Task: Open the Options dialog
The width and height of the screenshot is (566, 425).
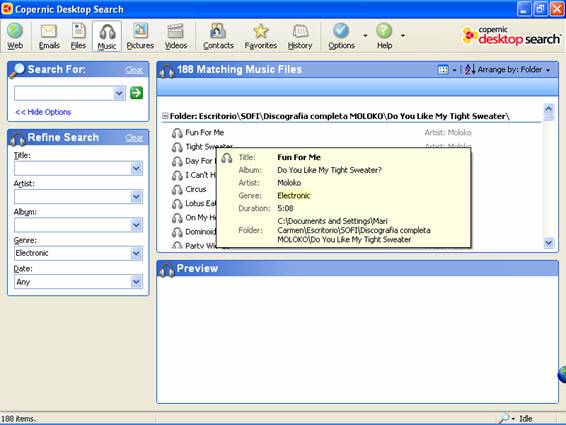Action: click(x=341, y=36)
